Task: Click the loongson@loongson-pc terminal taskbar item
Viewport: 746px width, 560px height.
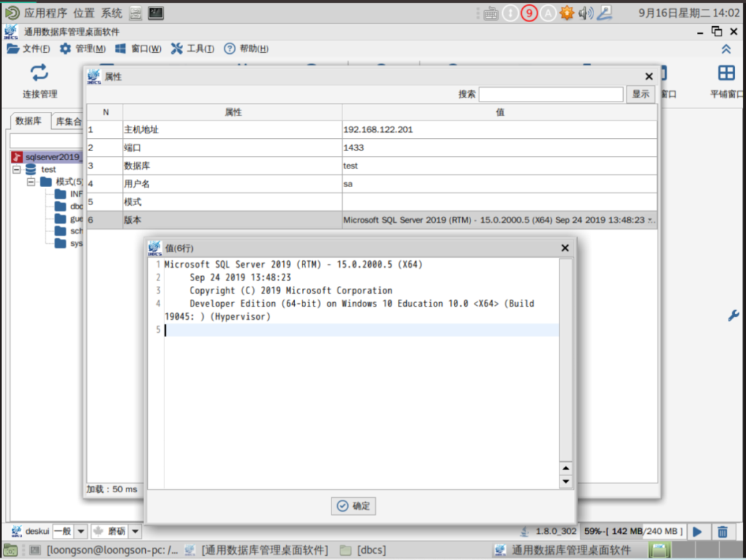Action: (105, 550)
